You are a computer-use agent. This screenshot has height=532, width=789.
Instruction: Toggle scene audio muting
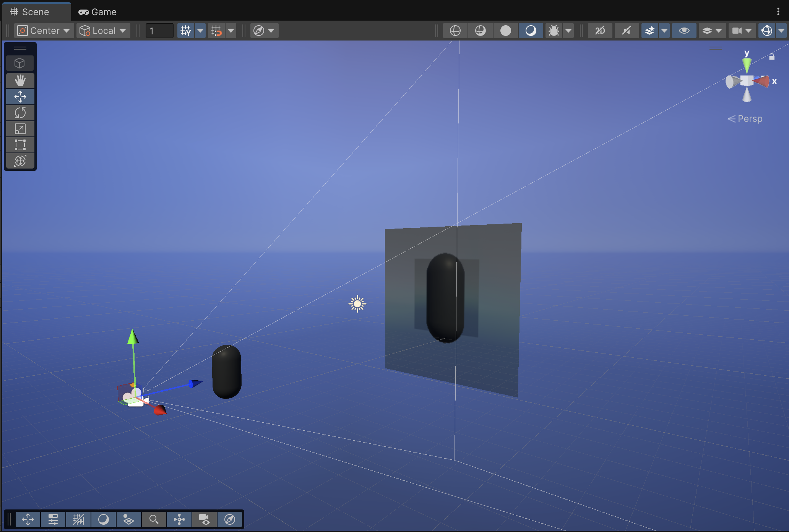pos(626,31)
